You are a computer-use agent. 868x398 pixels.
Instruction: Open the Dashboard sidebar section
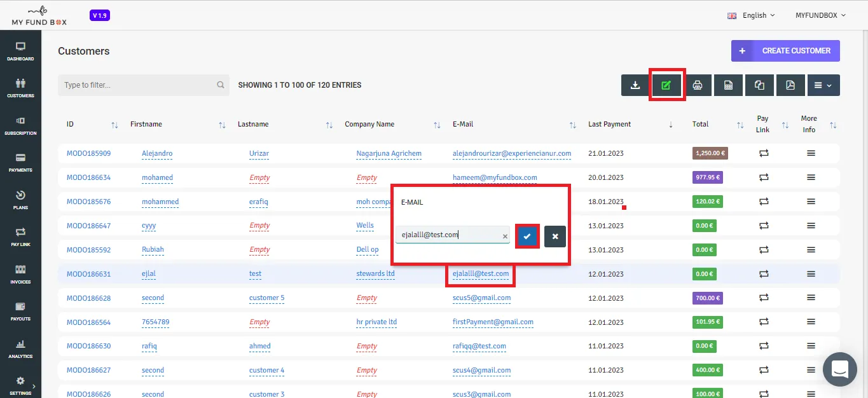click(20, 51)
